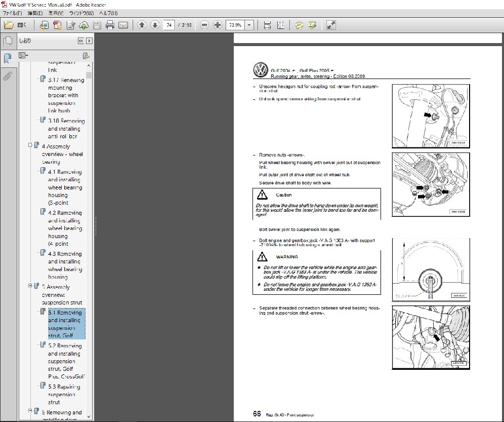Click the coupling rod nut illustration

(x=431, y=116)
